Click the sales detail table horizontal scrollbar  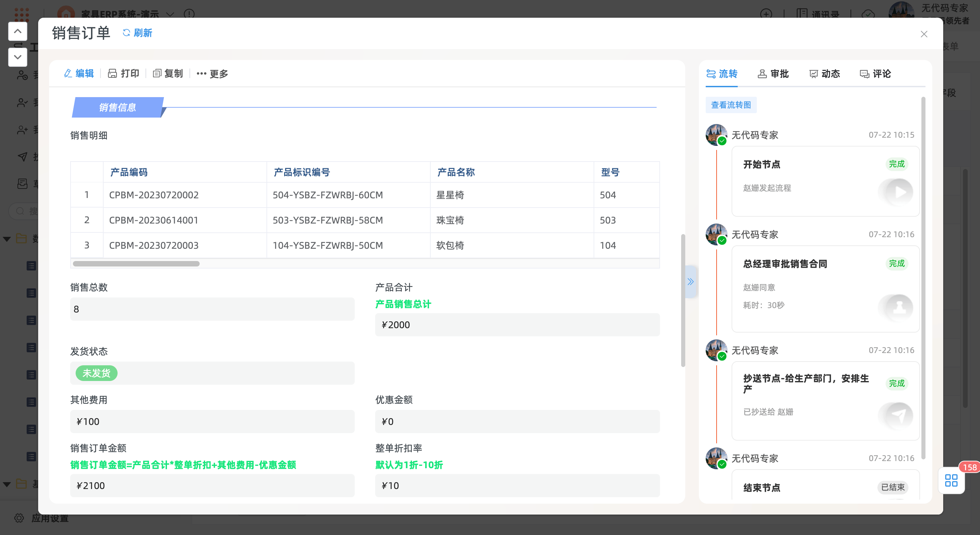coord(136,264)
